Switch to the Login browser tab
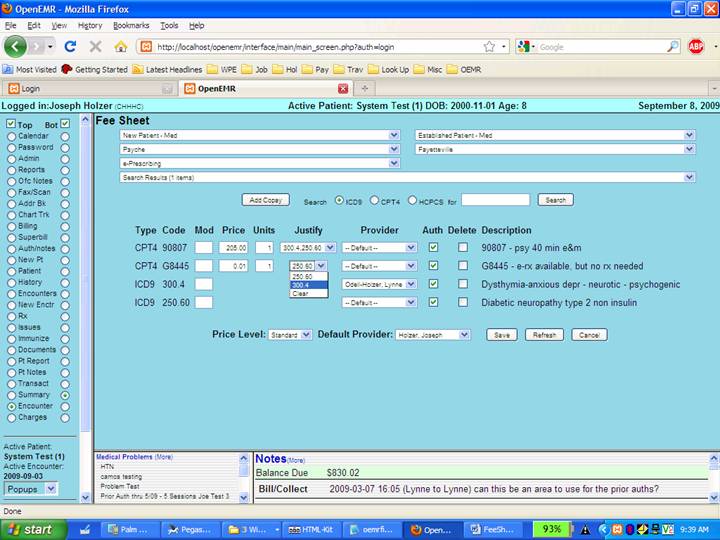The width and height of the screenshot is (720, 540). pyautogui.click(x=60, y=89)
